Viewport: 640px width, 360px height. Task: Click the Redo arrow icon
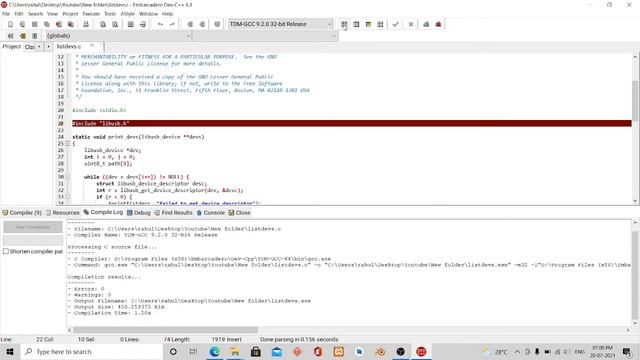172,24
